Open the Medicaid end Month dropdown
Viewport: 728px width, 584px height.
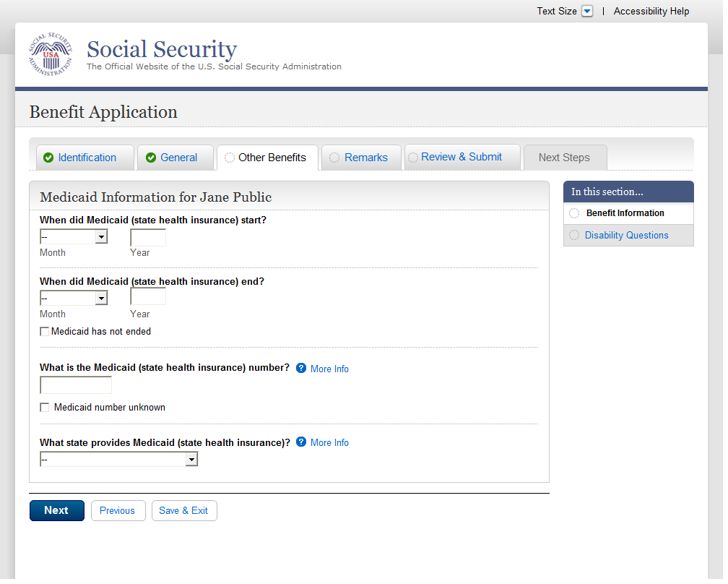coord(74,298)
